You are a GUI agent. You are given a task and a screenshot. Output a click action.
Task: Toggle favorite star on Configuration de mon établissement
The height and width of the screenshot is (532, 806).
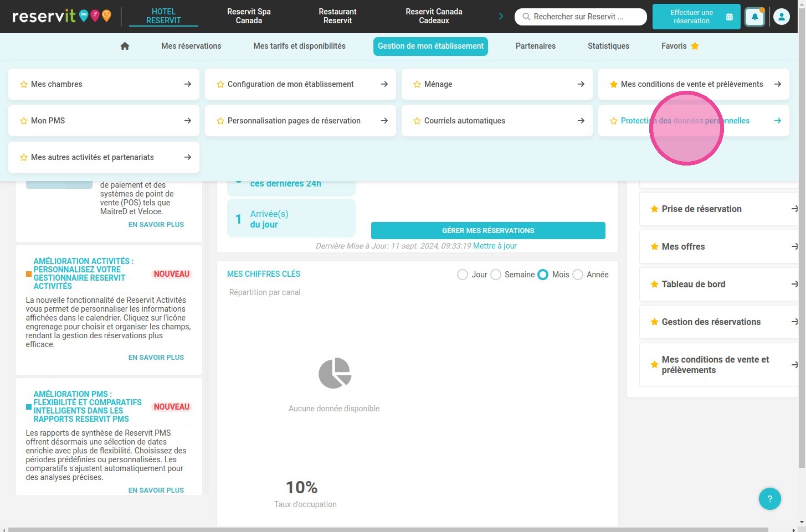click(x=220, y=84)
